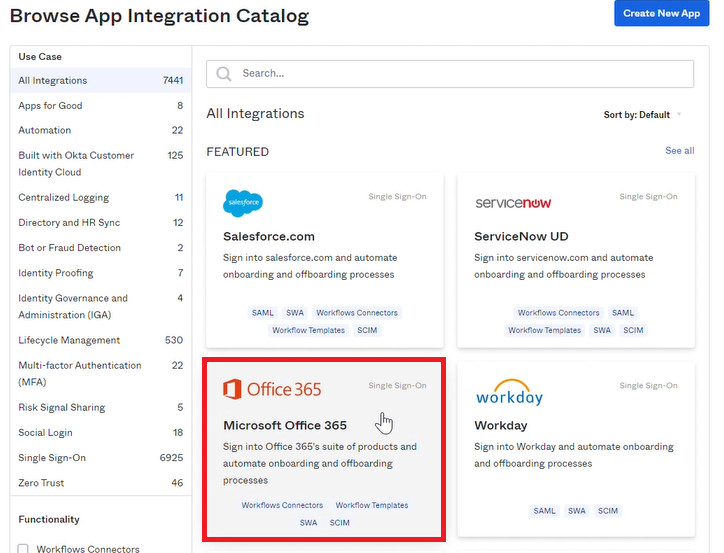Select Lifecycle Management category

[x=101, y=340]
